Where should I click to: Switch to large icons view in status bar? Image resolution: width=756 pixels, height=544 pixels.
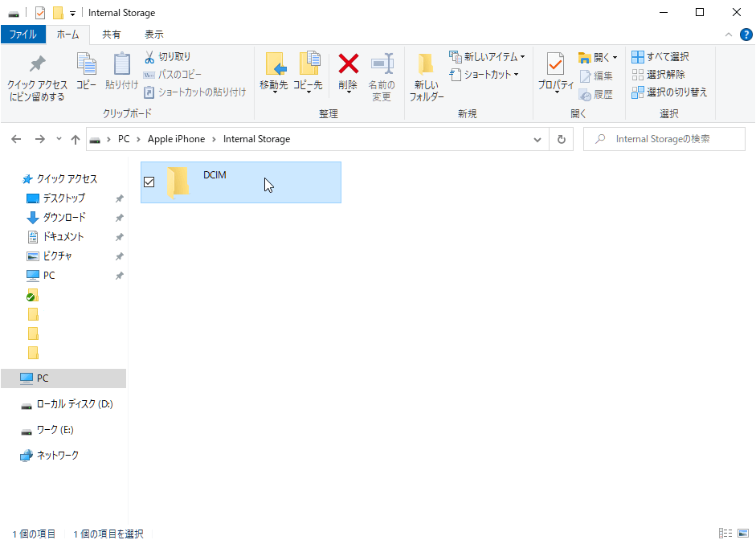743,534
